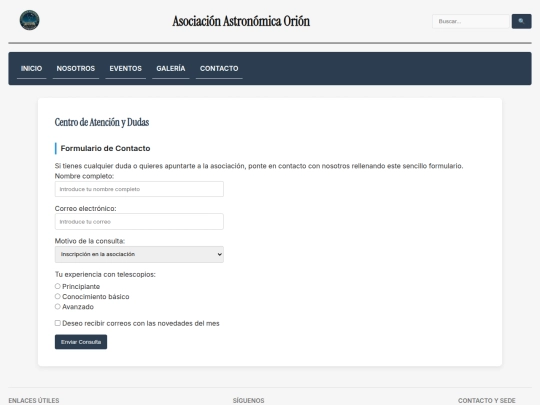Click the SÍGUENOS footer heading
Image resolution: width=540 pixels, height=405 pixels.
pos(248,401)
